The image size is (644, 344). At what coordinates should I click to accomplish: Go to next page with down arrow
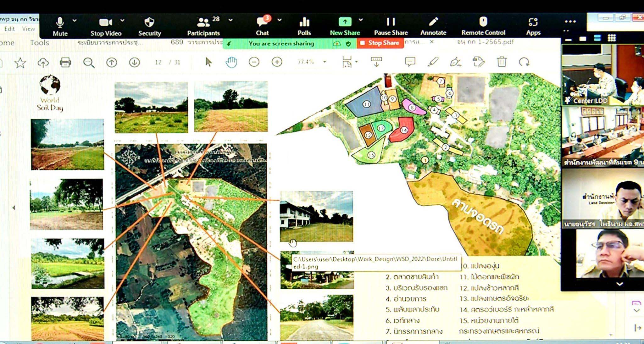pos(135,63)
